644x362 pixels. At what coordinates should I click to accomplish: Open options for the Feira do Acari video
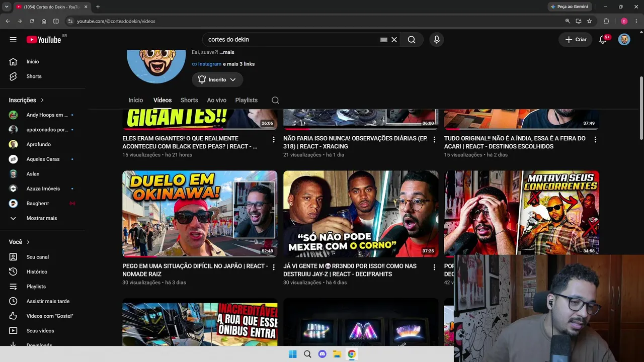(596, 139)
